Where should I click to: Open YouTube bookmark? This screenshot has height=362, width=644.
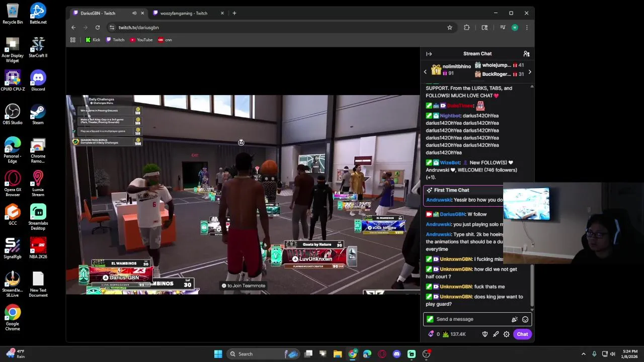pos(141,40)
